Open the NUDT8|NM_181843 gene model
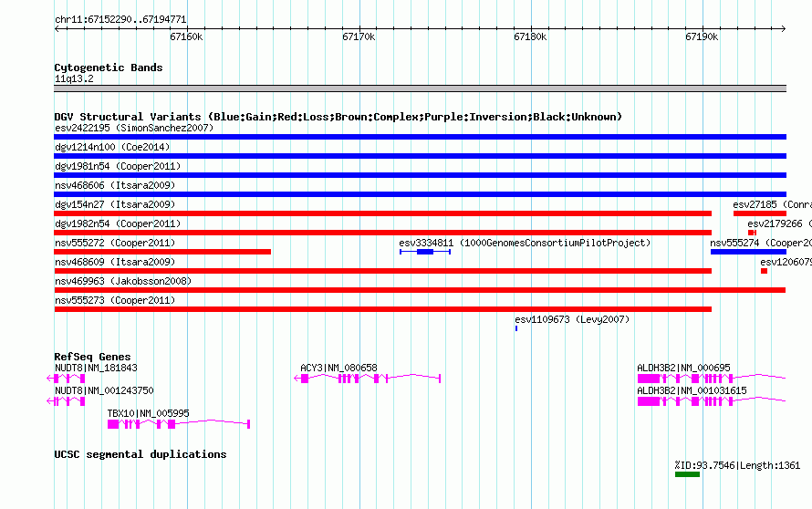 click(66, 379)
